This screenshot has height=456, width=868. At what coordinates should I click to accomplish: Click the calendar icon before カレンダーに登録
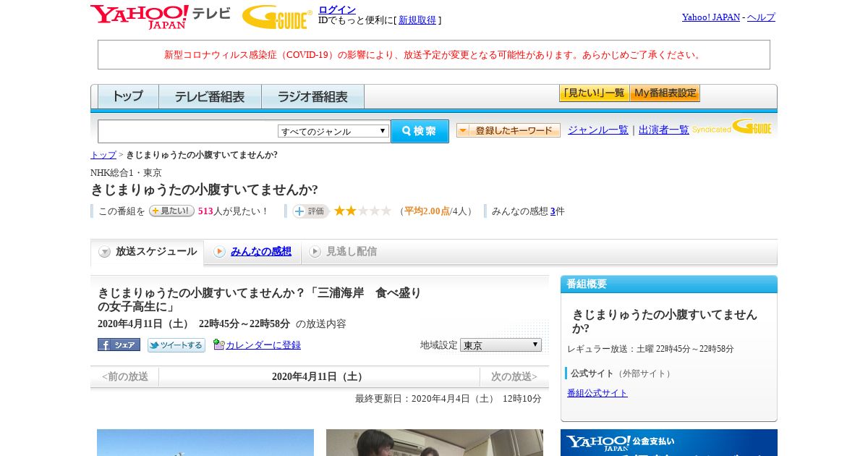(x=219, y=345)
